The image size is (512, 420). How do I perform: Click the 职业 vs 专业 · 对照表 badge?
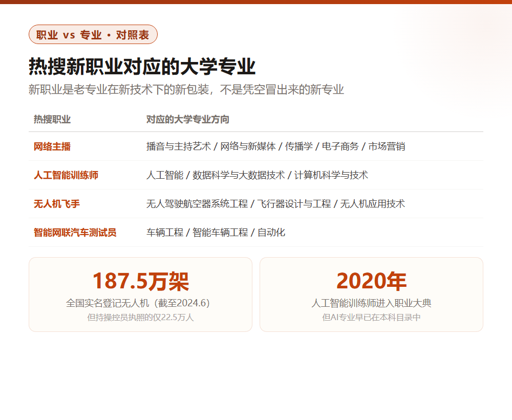[93, 35]
